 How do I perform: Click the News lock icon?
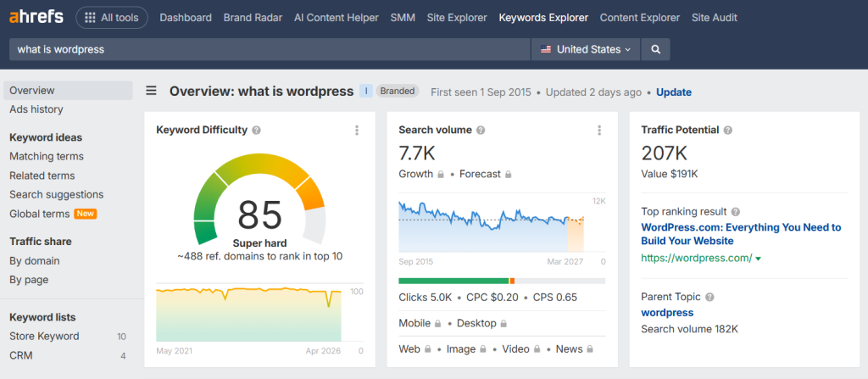(x=590, y=349)
